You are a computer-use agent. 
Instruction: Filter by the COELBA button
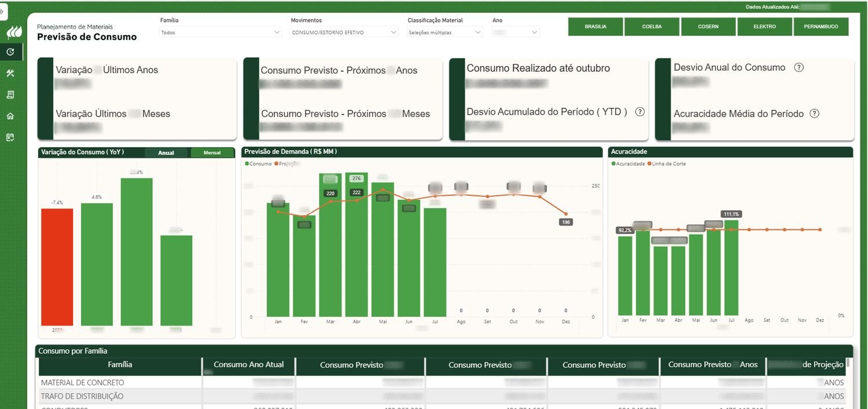[x=652, y=27]
